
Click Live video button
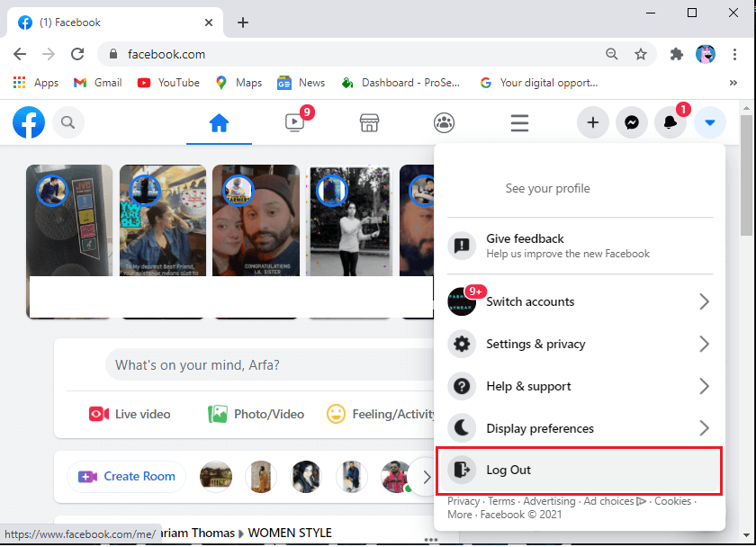pos(130,414)
